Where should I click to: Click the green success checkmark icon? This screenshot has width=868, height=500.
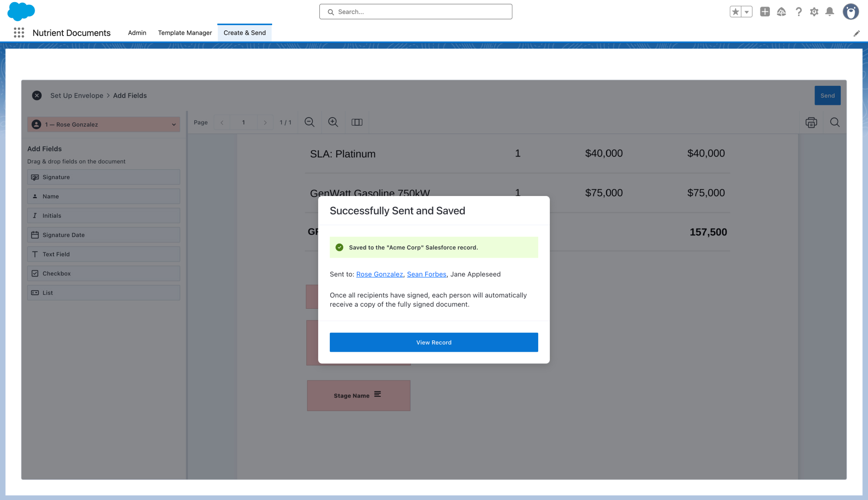point(339,247)
